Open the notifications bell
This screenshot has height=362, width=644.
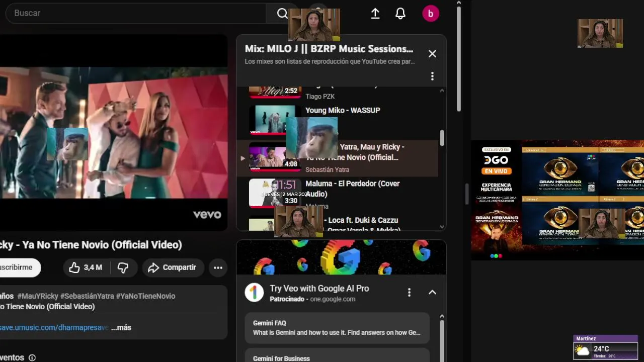pos(400,14)
